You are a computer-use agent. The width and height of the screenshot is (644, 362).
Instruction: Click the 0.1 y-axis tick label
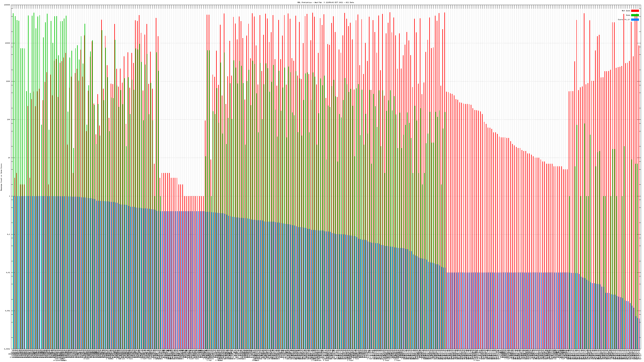8,234
